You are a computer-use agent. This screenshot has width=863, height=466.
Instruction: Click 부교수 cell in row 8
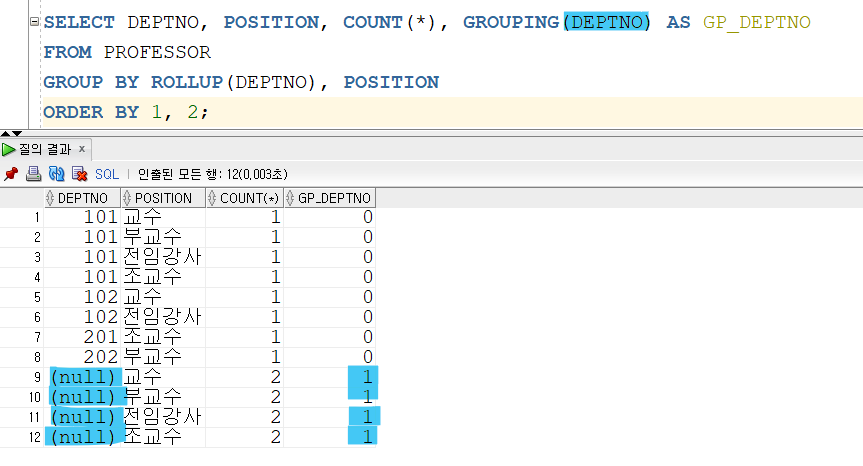[x=163, y=357]
